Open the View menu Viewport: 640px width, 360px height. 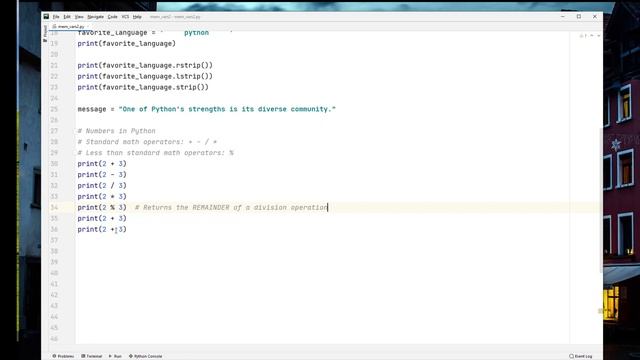[x=79, y=17]
